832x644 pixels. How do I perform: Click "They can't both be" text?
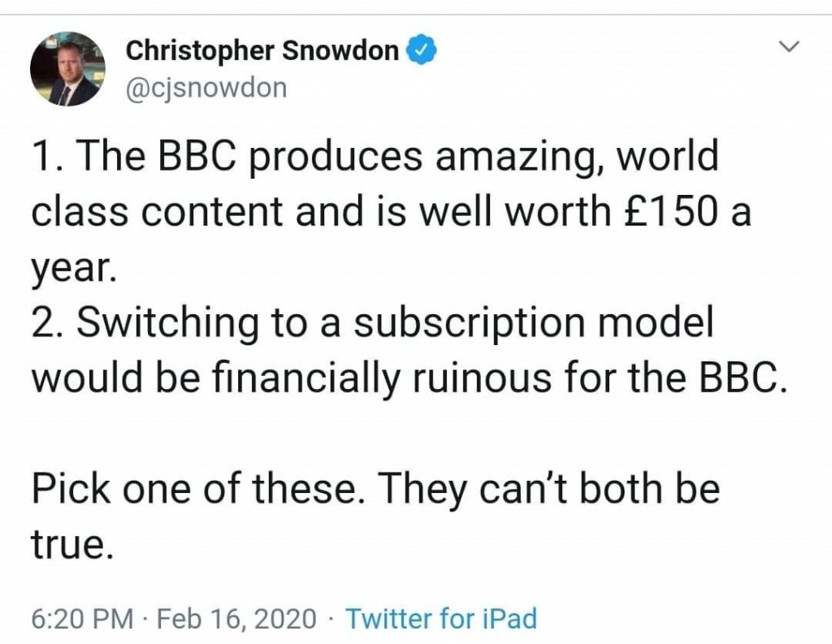548,488
